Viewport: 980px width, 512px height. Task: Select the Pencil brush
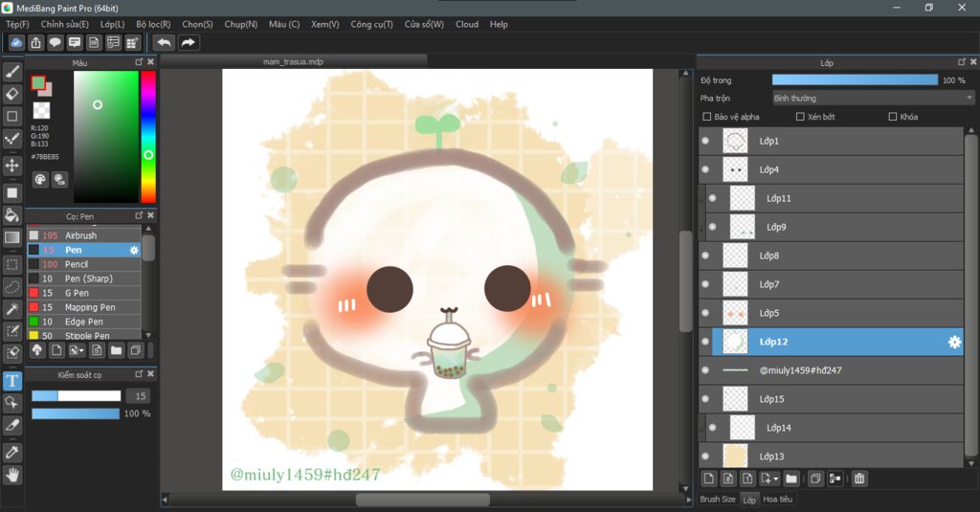(84, 264)
